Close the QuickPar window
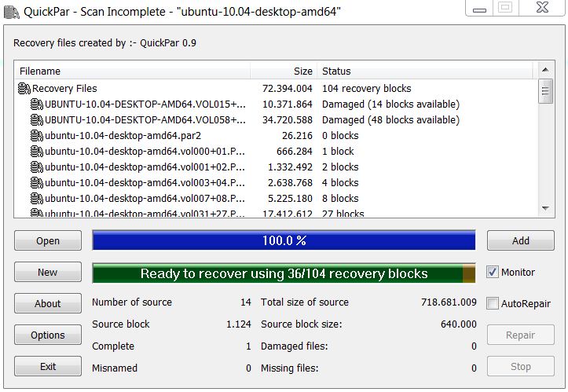Viewport: 568px width, 392px height. 542,8
